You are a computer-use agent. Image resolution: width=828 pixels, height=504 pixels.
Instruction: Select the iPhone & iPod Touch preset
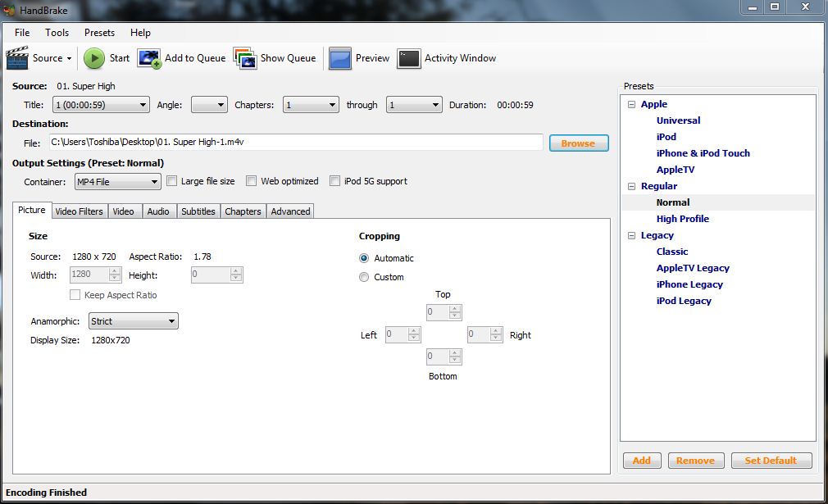tap(703, 153)
